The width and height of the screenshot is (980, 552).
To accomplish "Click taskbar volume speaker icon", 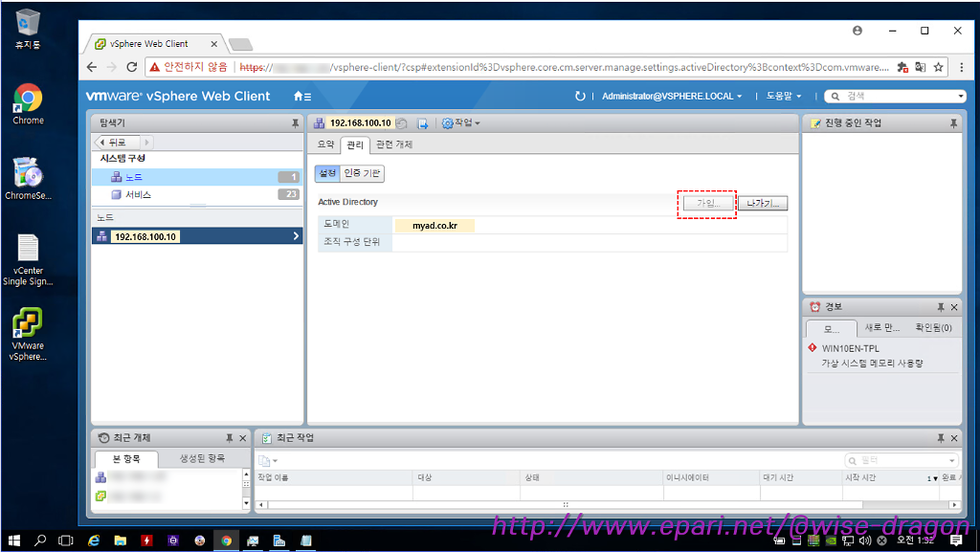I will (x=865, y=541).
